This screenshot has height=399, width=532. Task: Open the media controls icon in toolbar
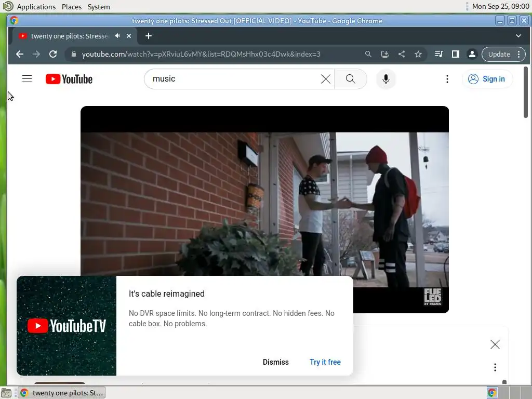click(438, 54)
